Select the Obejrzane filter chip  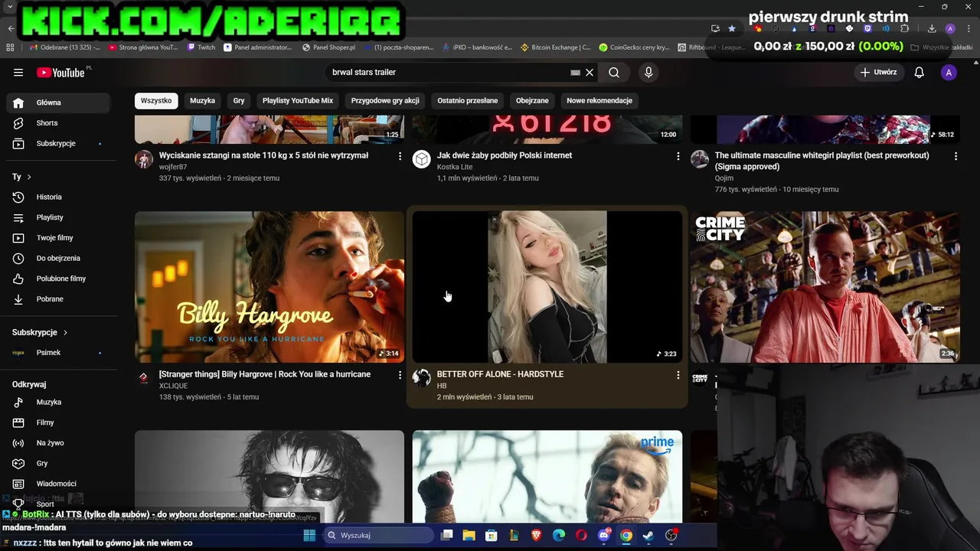click(x=532, y=100)
